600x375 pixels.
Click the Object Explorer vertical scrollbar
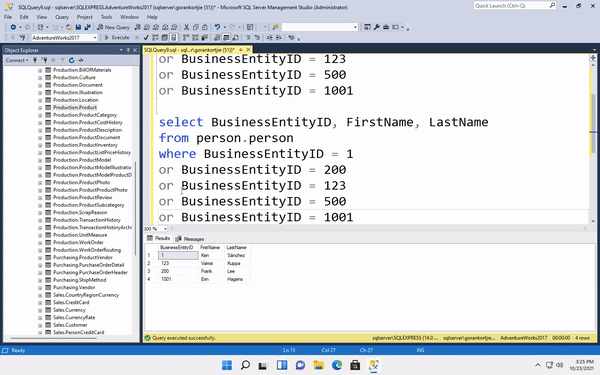[x=135, y=209]
